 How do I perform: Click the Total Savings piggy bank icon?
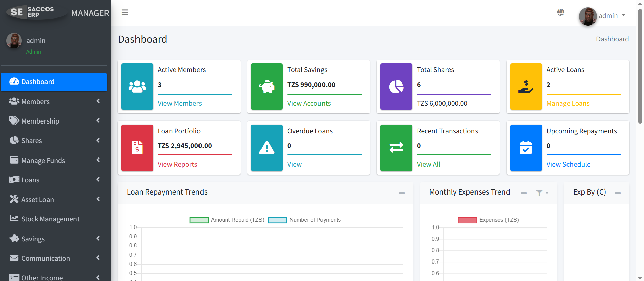pyautogui.click(x=267, y=86)
